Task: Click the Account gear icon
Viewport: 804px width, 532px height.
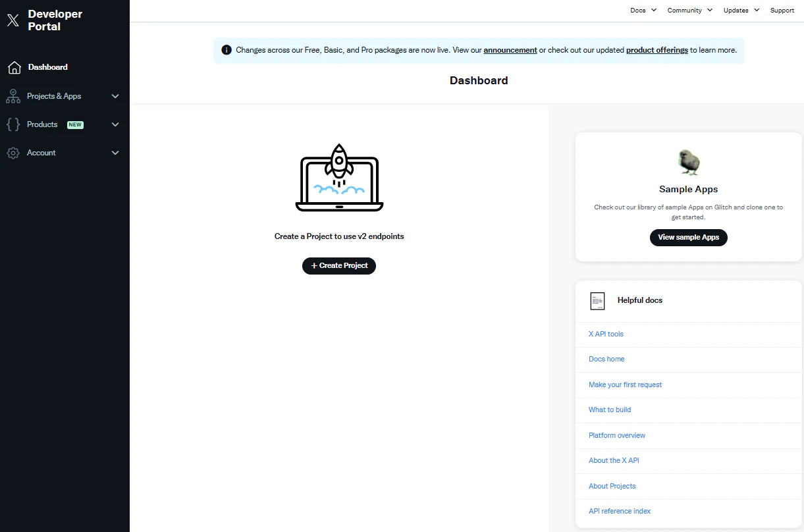Action: (13, 153)
